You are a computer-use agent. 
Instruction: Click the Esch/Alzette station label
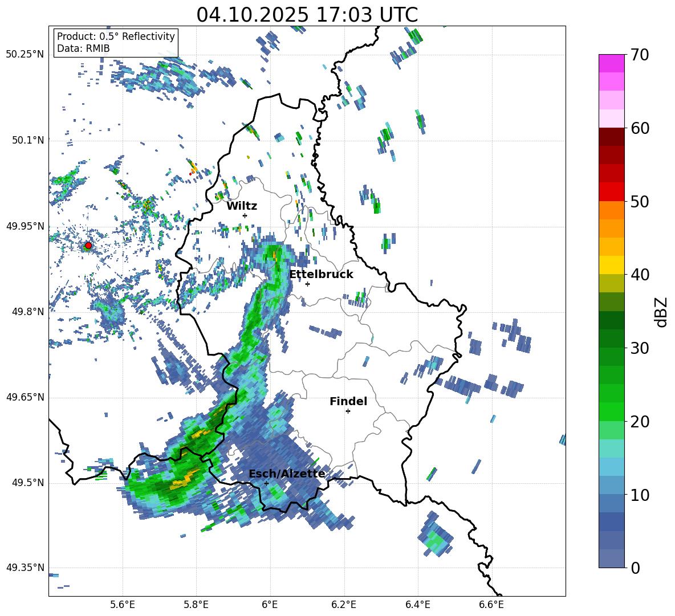pos(287,474)
